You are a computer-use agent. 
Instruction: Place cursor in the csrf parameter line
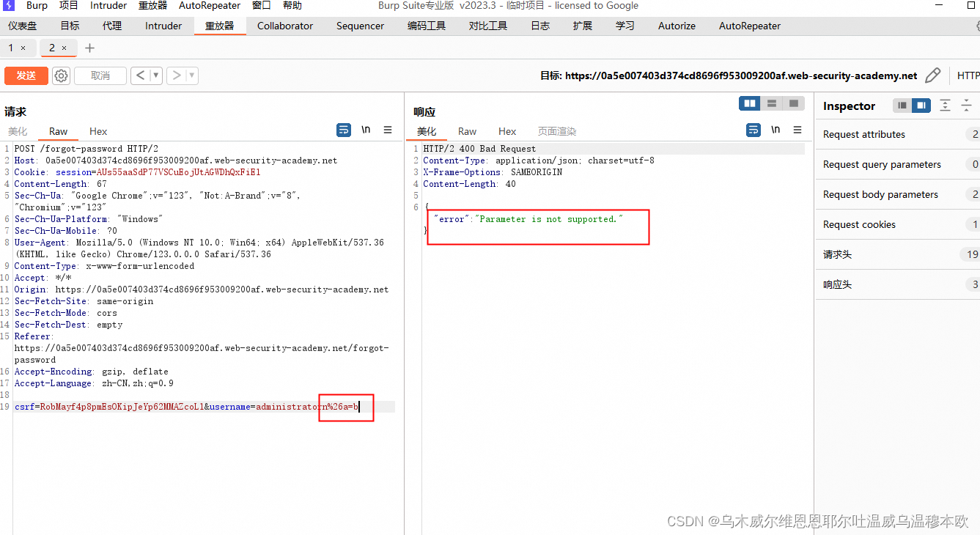coord(147,406)
